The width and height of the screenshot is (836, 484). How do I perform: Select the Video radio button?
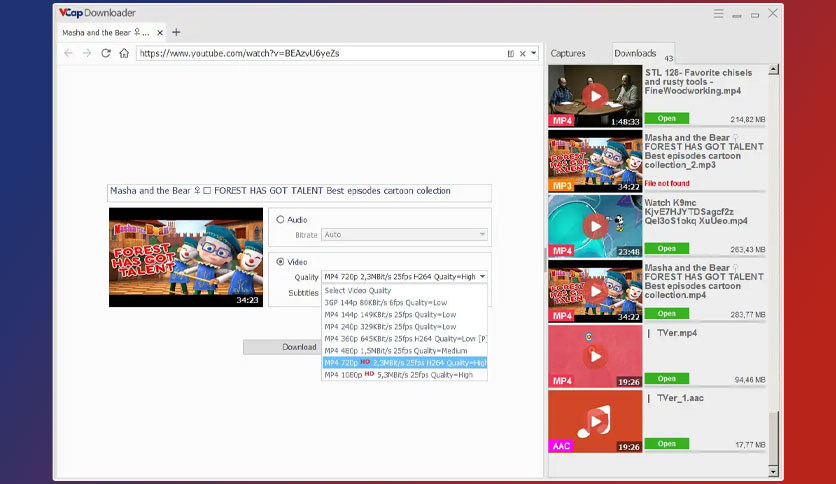[280, 262]
